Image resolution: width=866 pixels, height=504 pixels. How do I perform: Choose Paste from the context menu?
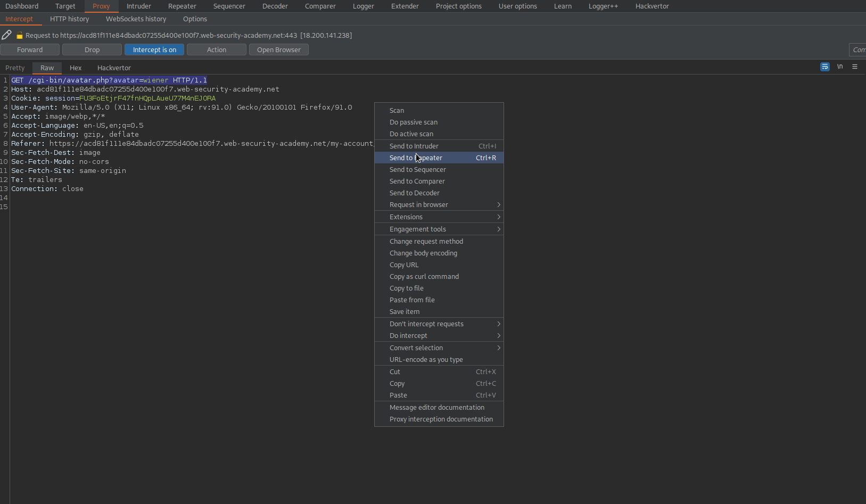439,395
